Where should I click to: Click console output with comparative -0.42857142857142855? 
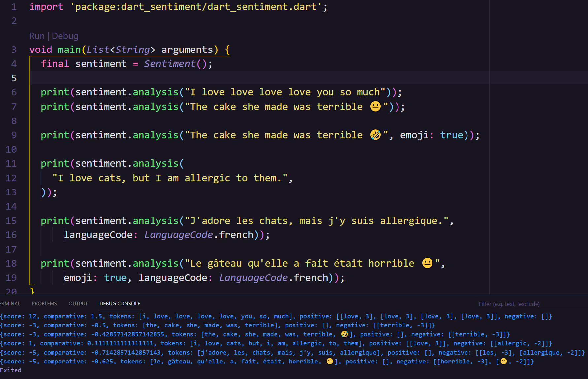(255, 334)
